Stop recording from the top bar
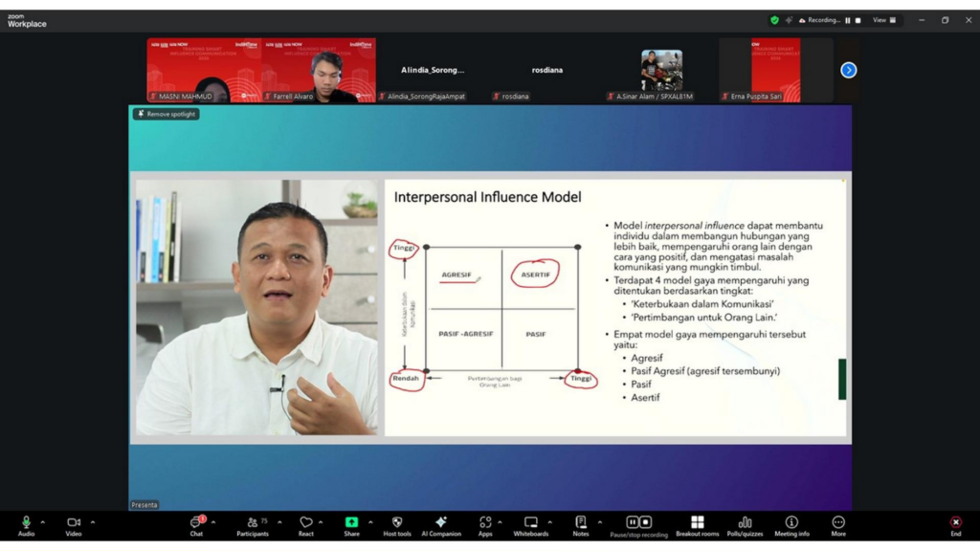The width and height of the screenshot is (980, 551). [858, 21]
